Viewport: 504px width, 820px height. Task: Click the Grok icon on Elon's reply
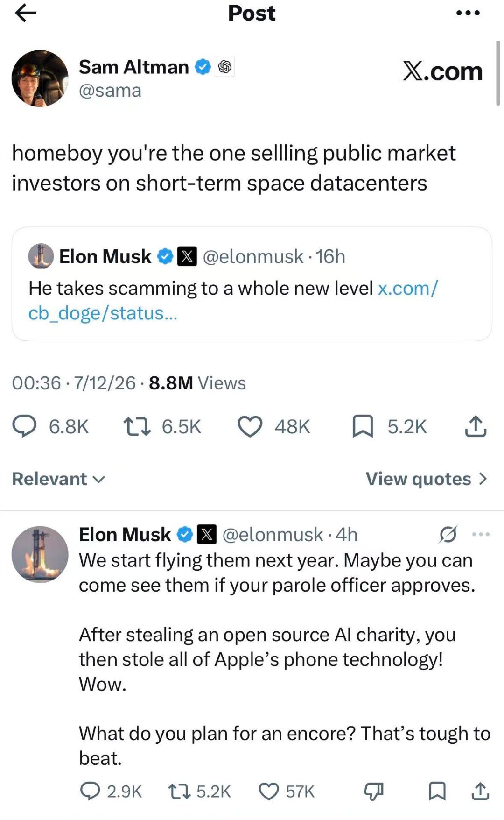[448, 534]
